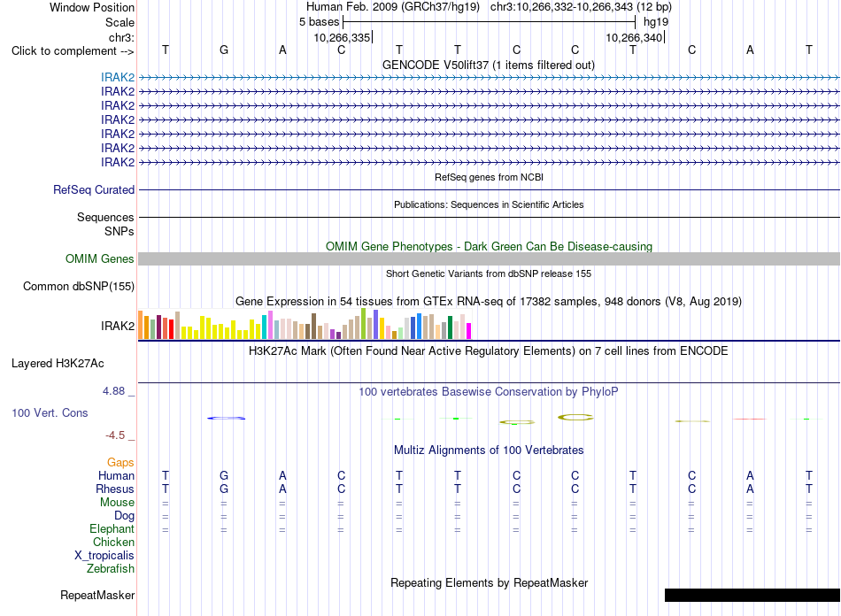Screen dimensions: 841x616
Task: Click the SNPs track label
Action: pyautogui.click(x=120, y=231)
